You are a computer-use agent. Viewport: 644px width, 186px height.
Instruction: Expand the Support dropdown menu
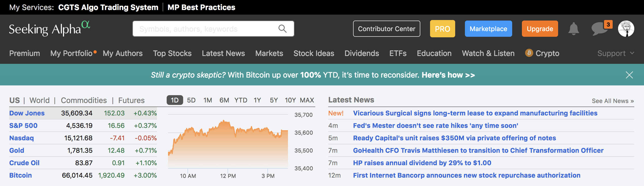tap(615, 53)
